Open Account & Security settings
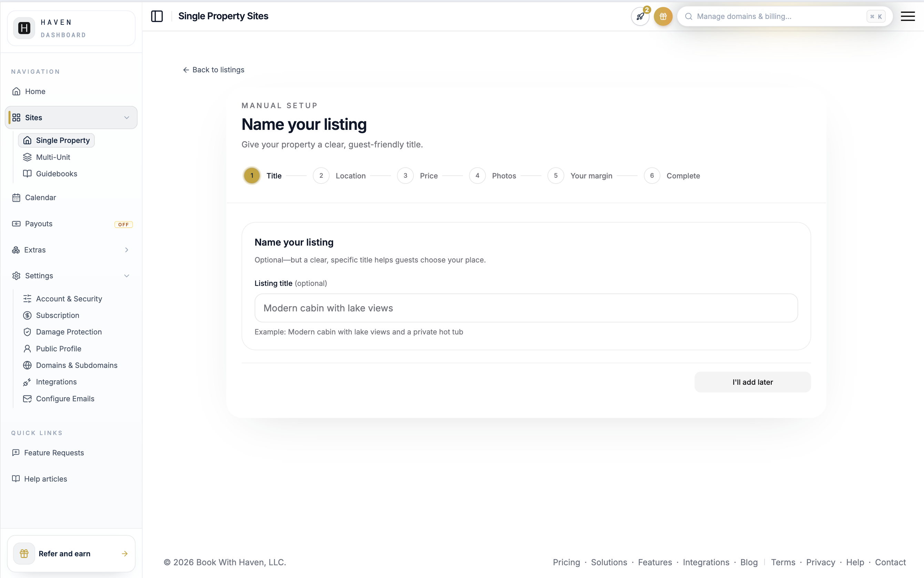Viewport: 924px width, 578px height. pyautogui.click(x=63, y=299)
